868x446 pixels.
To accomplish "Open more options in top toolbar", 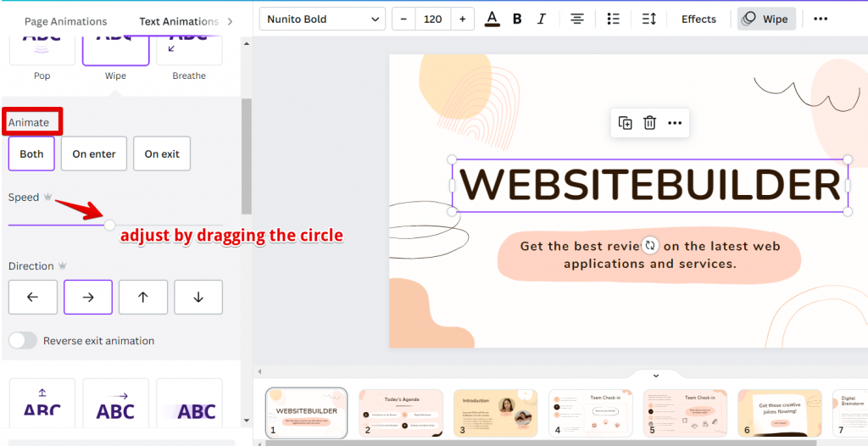I will [x=820, y=19].
